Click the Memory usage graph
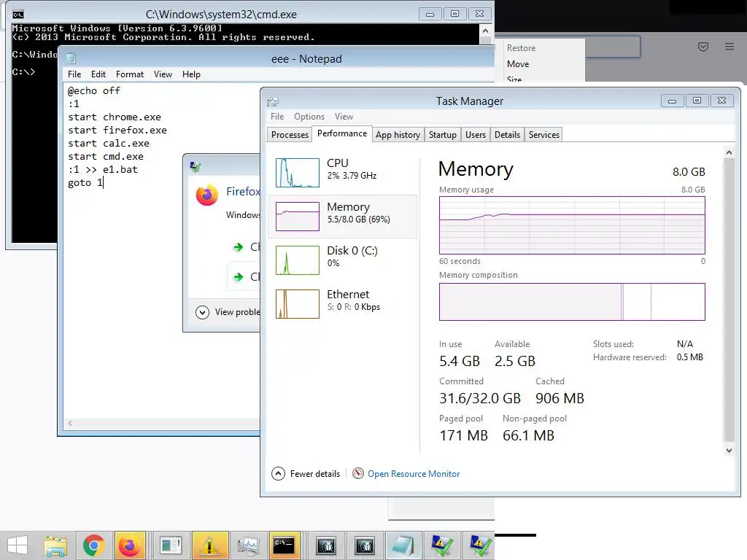The image size is (747, 560). [572, 225]
